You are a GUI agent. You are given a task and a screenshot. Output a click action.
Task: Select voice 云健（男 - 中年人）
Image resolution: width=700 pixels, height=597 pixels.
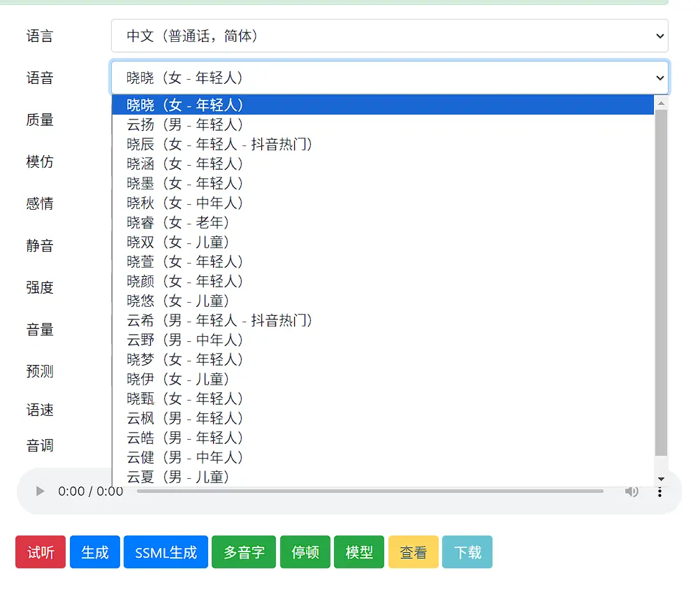[185, 457]
